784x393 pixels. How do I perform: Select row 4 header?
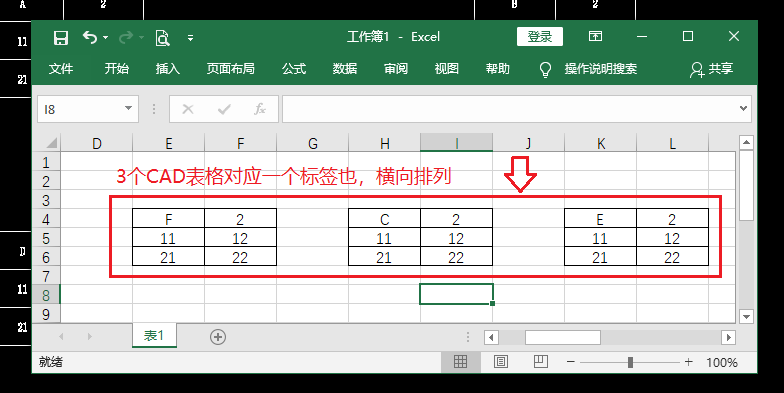pyautogui.click(x=46, y=219)
